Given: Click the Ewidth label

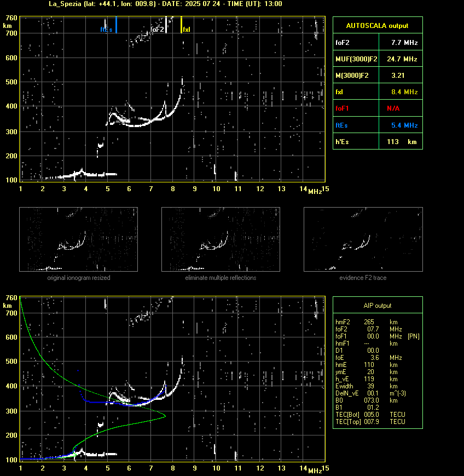Looking at the screenshot, I should [x=345, y=386].
